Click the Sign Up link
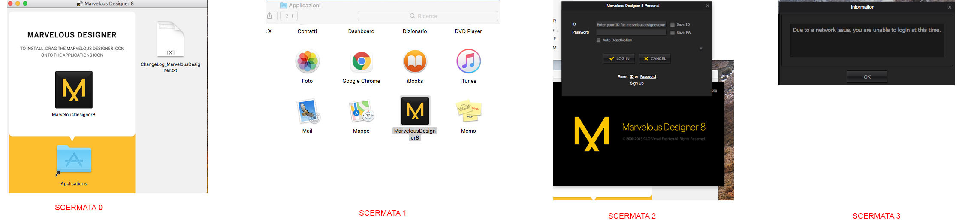This screenshot has height=223, width=980. point(636,83)
